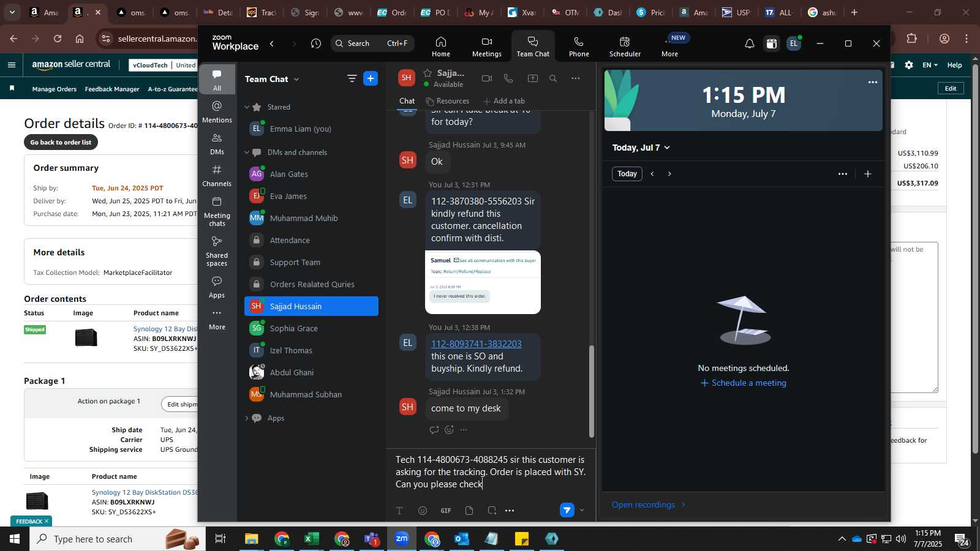Show All chats in sidebar
Image resolution: width=980 pixels, height=551 pixels.
217,80
